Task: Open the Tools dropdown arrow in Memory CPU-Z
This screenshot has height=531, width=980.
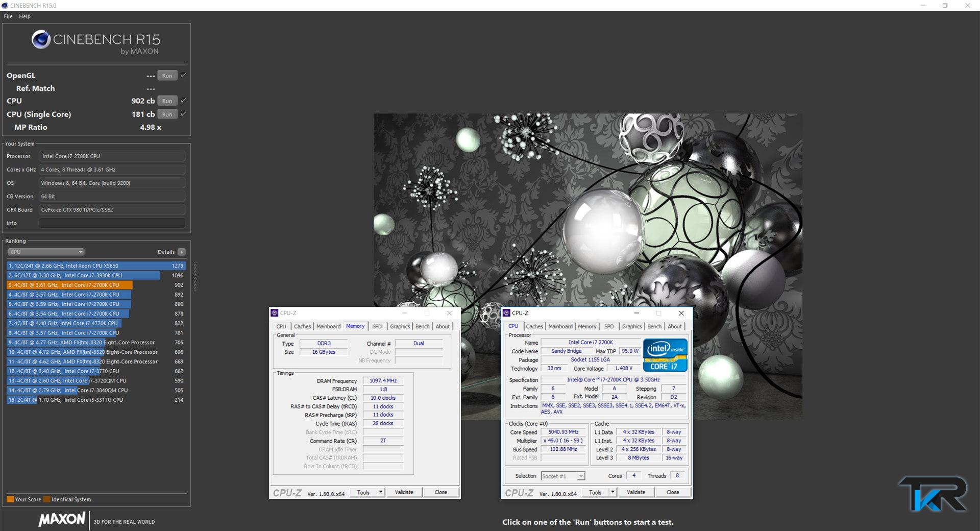Action: [x=381, y=492]
